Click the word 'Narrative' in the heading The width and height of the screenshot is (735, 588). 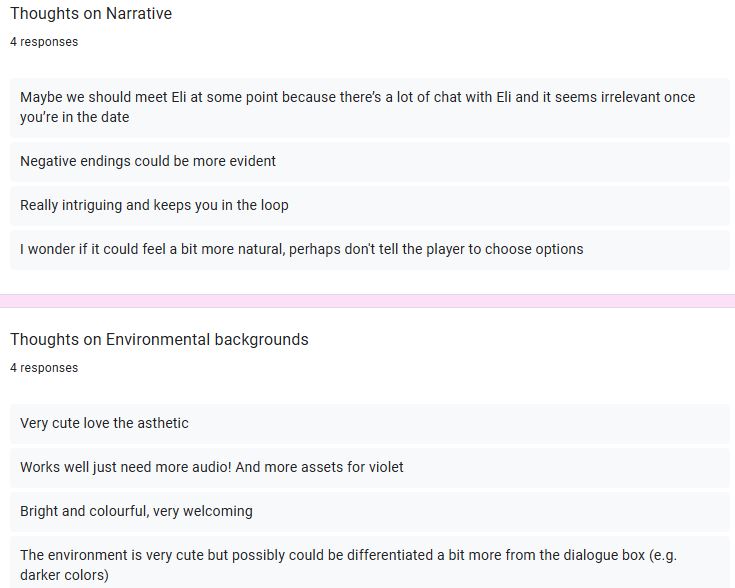139,14
